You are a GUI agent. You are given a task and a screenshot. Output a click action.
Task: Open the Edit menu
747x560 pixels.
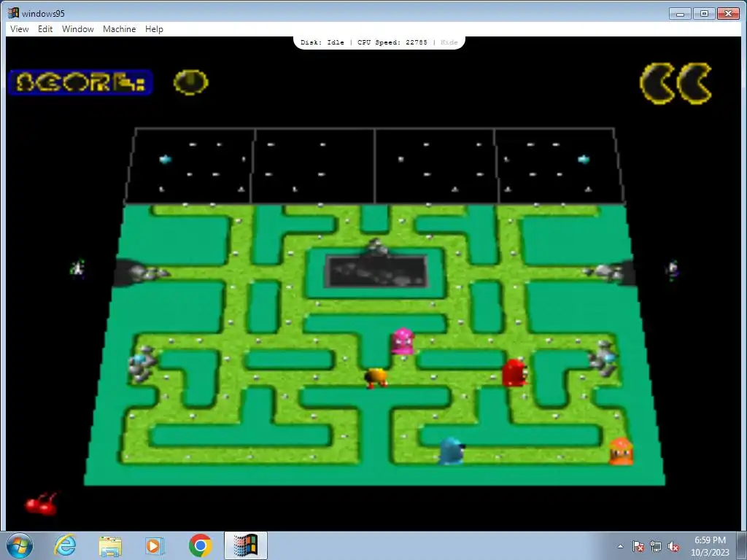[45, 29]
